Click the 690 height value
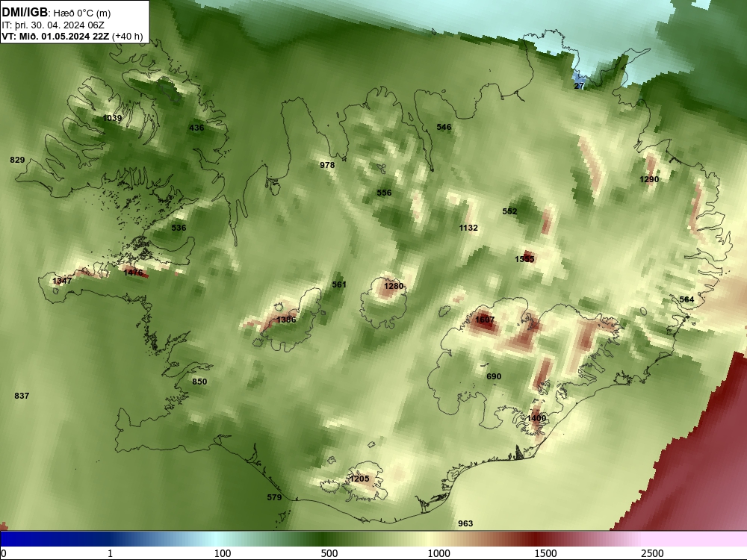 point(494,376)
